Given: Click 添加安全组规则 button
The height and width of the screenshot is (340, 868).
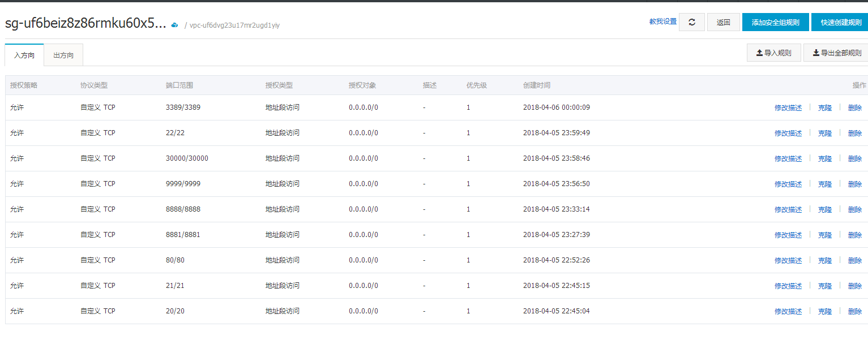Looking at the screenshot, I should tap(775, 23).
